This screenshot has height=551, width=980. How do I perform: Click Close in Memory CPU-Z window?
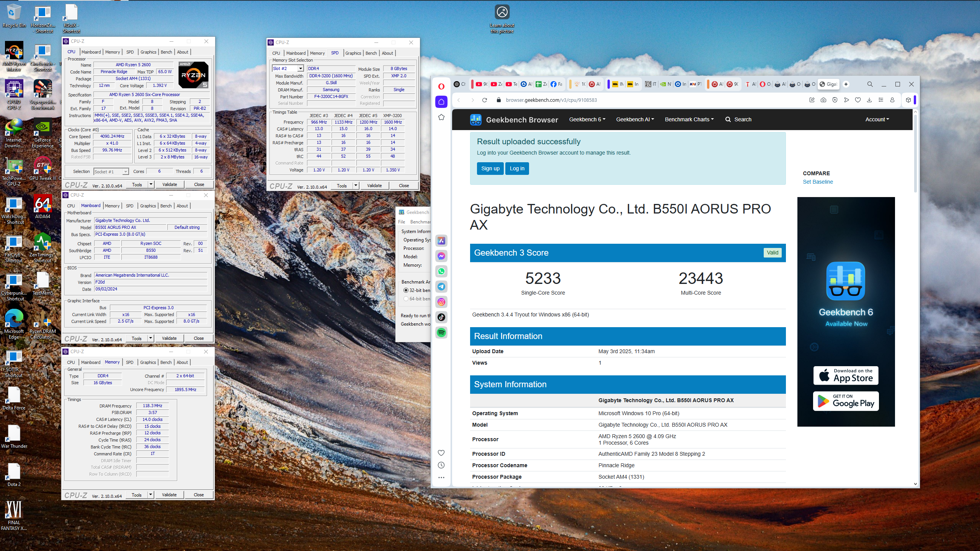pos(199,495)
